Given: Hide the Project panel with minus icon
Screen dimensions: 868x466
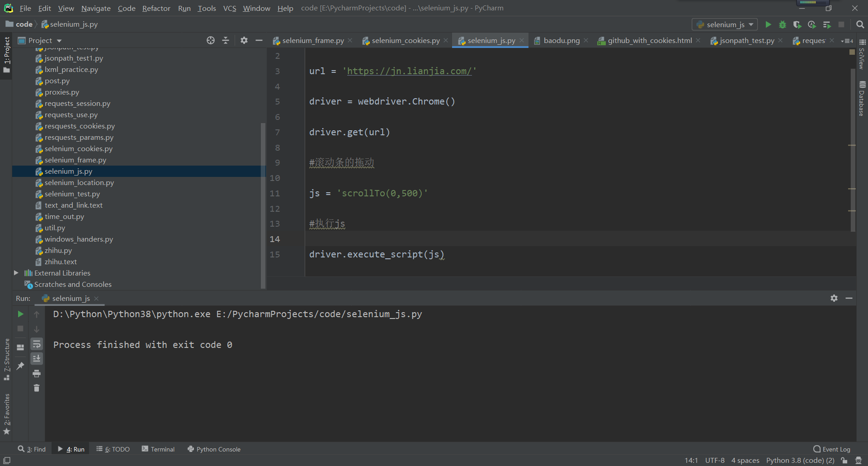Looking at the screenshot, I should coord(259,40).
